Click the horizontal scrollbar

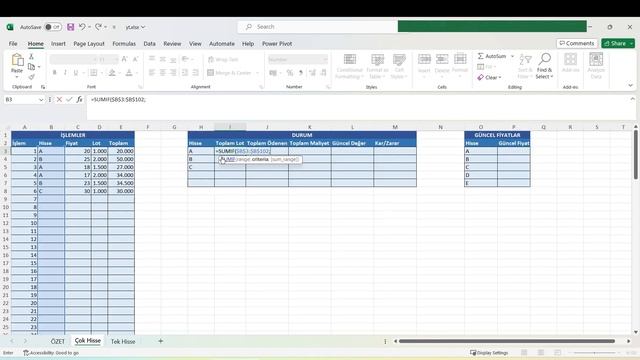507,341
